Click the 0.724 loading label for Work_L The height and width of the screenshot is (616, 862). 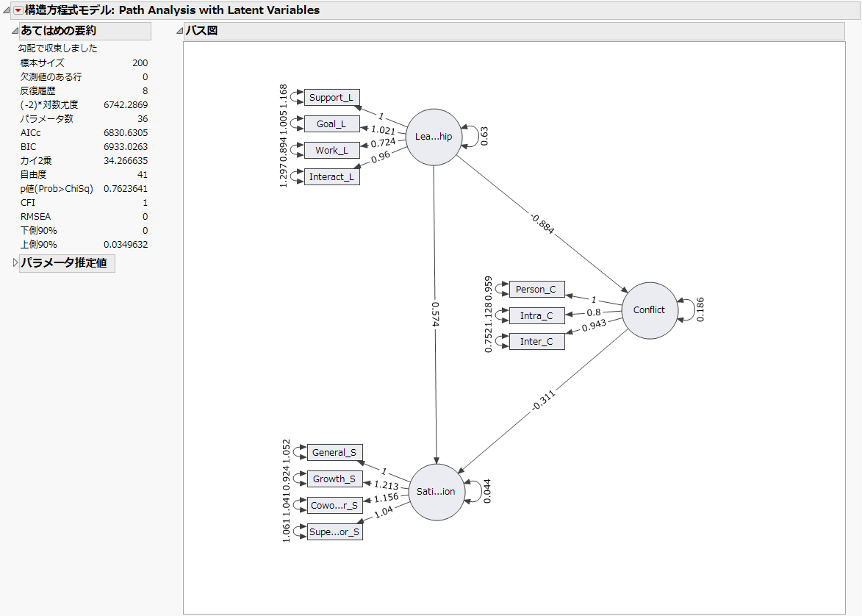click(x=383, y=143)
